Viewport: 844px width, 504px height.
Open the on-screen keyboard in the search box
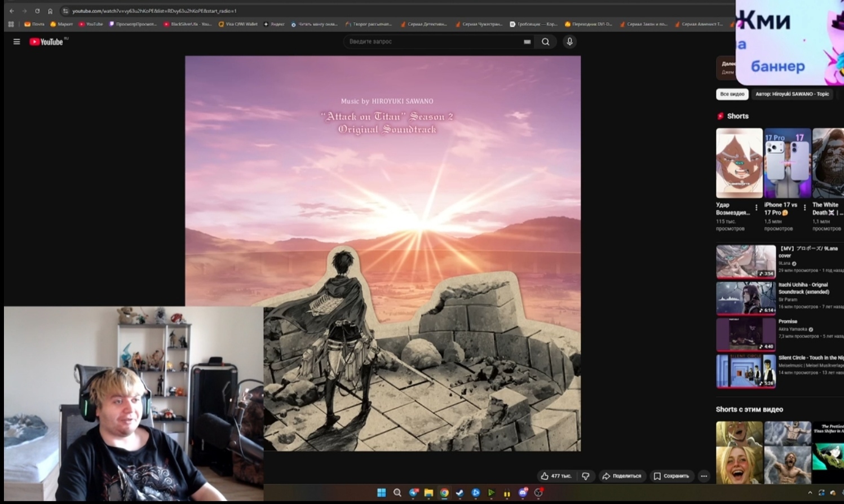click(x=527, y=42)
